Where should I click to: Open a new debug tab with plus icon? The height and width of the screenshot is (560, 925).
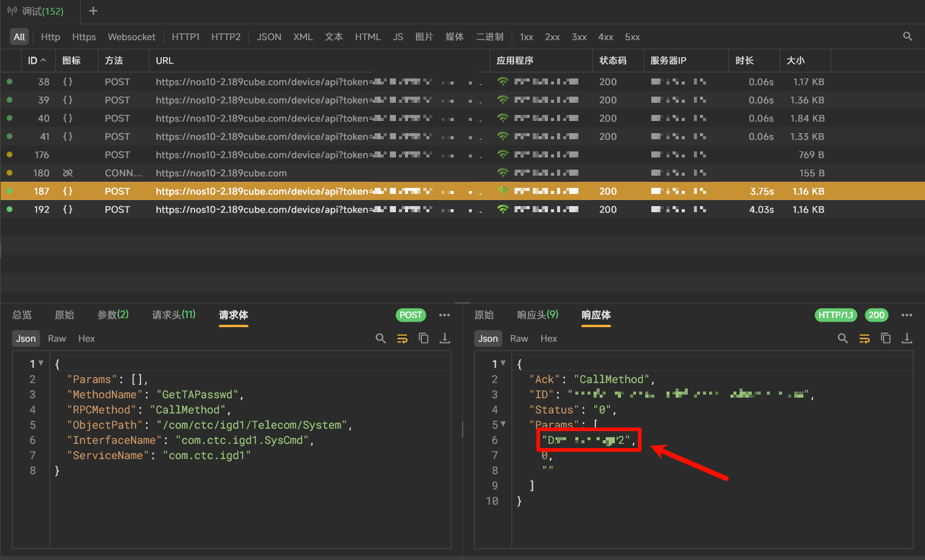93,11
